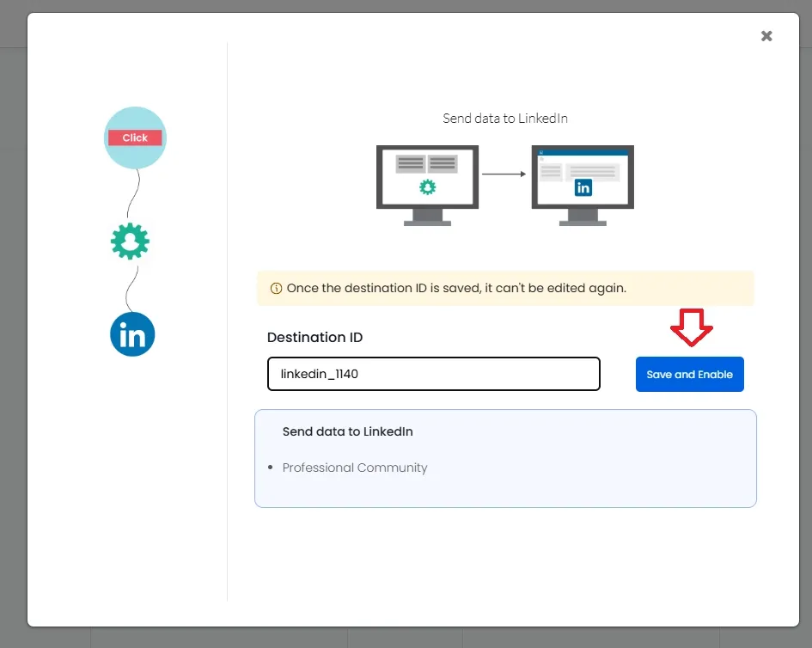Focus the Destination ID input field
812x648 pixels.
pos(433,374)
